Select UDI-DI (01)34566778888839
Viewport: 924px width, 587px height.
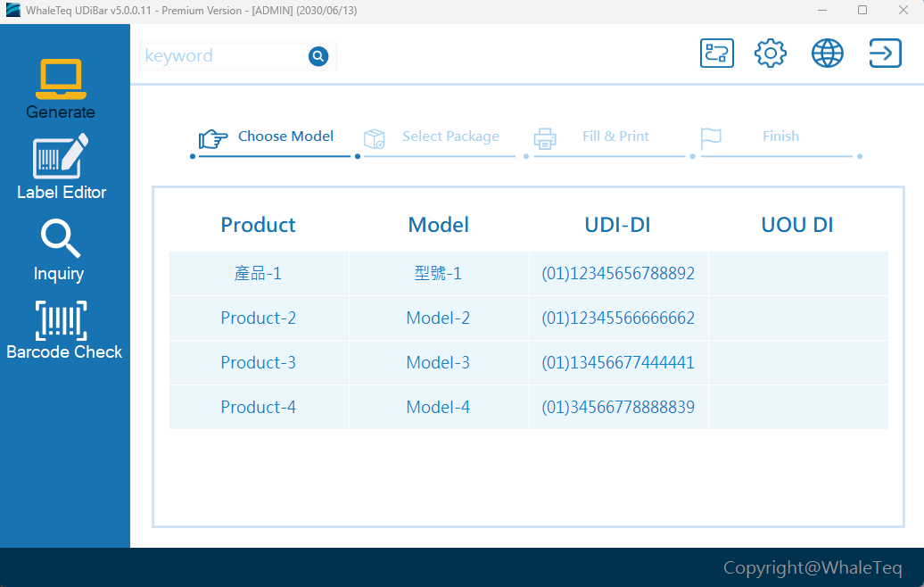[x=619, y=408]
